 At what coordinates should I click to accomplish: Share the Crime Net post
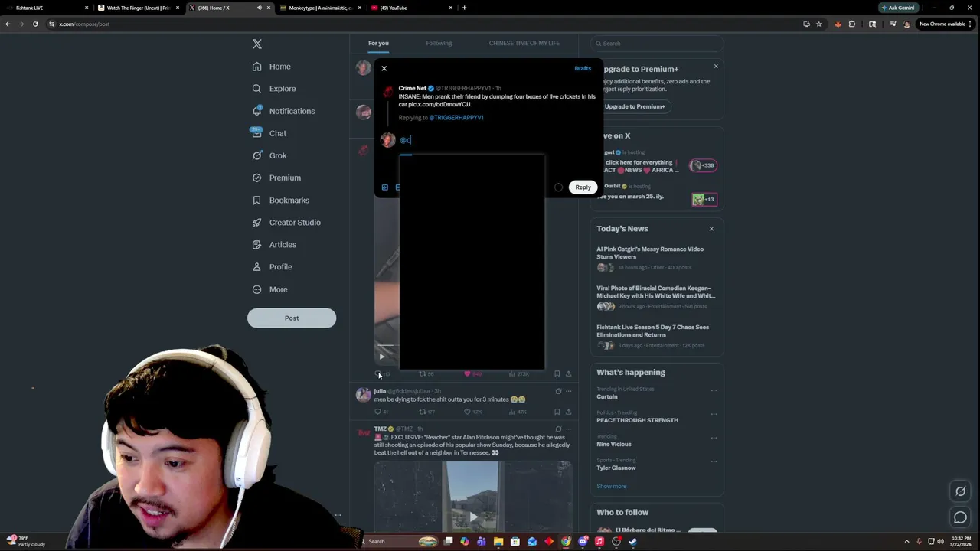click(x=568, y=373)
